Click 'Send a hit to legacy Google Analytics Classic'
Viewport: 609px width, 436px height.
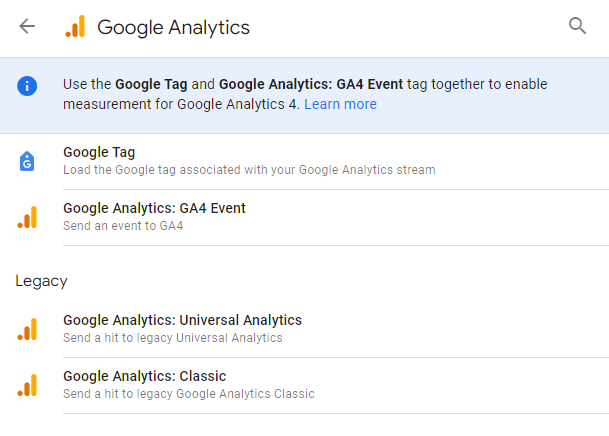189,394
